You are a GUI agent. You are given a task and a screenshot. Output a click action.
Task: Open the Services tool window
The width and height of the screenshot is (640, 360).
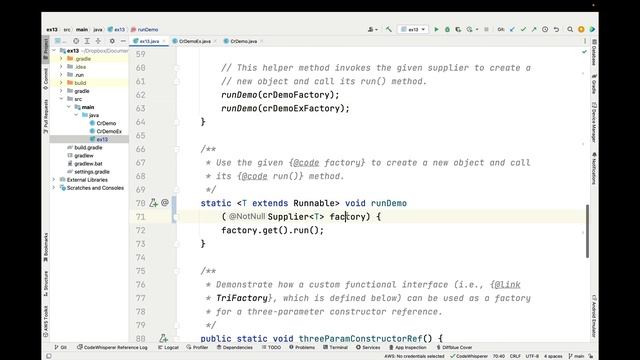(x=368, y=347)
